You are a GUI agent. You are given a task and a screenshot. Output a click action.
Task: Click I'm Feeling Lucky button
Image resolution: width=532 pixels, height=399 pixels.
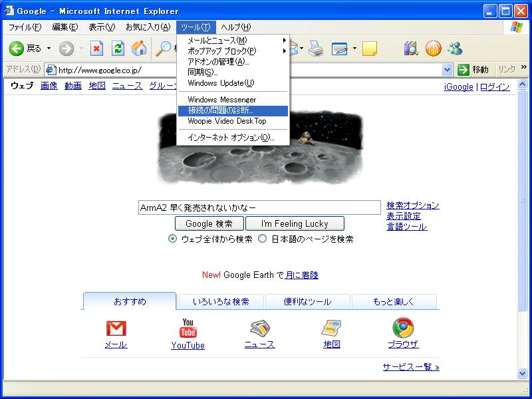point(295,224)
